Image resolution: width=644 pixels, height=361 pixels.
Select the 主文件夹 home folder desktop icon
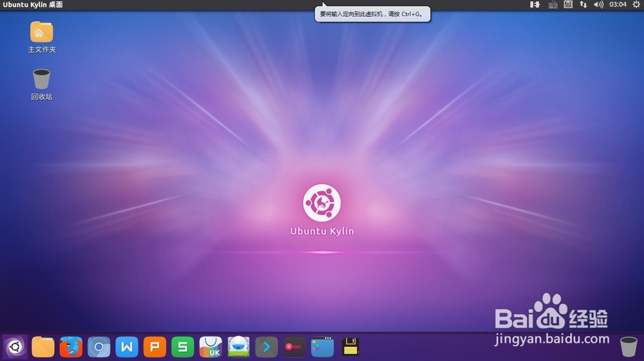[x=41, y=37]
